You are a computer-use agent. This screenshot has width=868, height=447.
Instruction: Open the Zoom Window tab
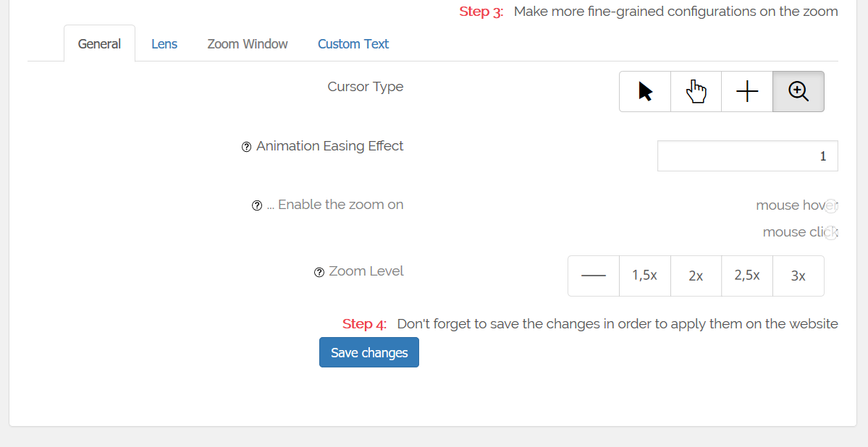248,43
